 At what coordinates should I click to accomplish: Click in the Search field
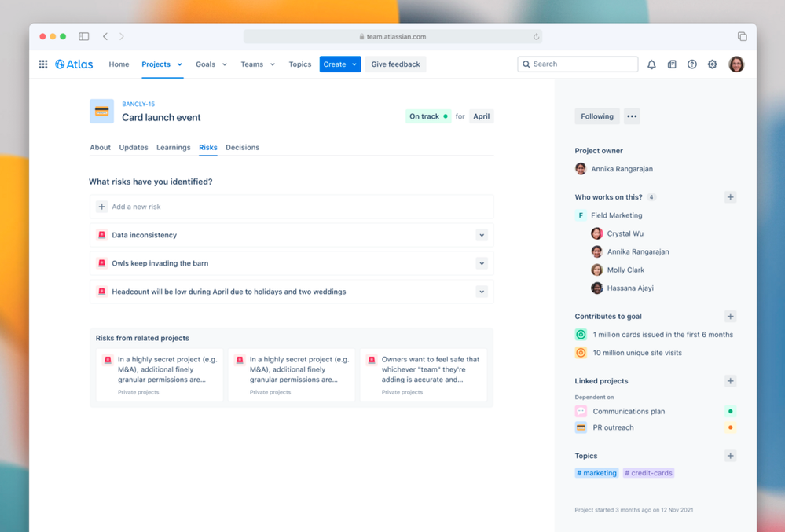[x=578, y=64]
